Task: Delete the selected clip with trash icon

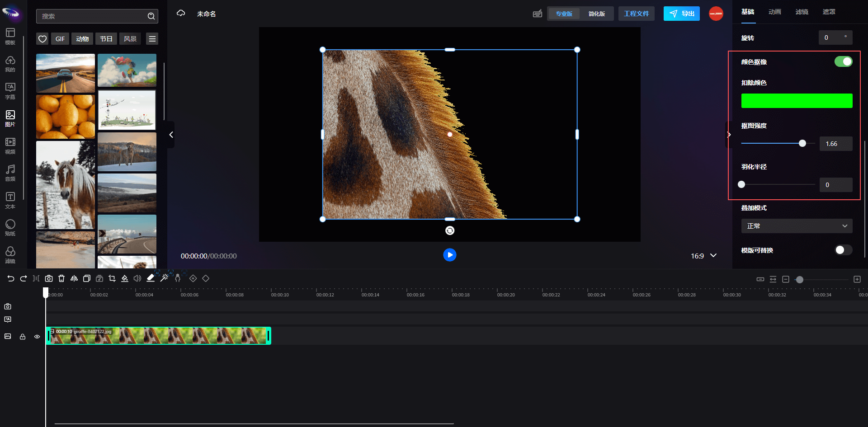Action: (61, 278)
